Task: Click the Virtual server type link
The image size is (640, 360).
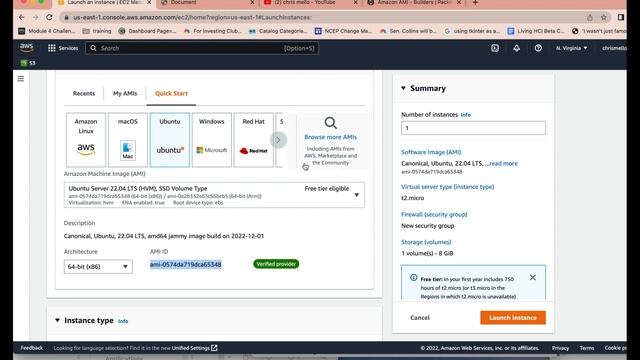Action: point(447,187)
